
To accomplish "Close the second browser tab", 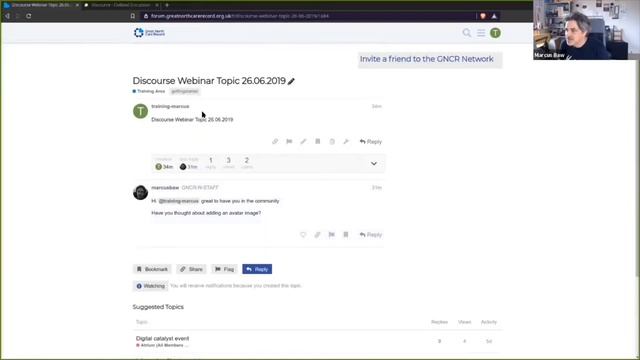I will pos(157,5).
